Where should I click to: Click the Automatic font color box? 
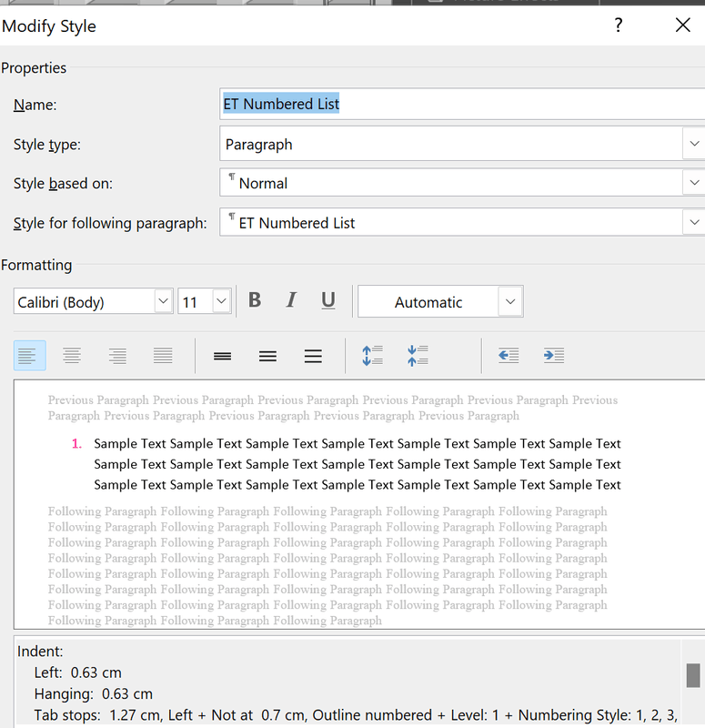428,302
